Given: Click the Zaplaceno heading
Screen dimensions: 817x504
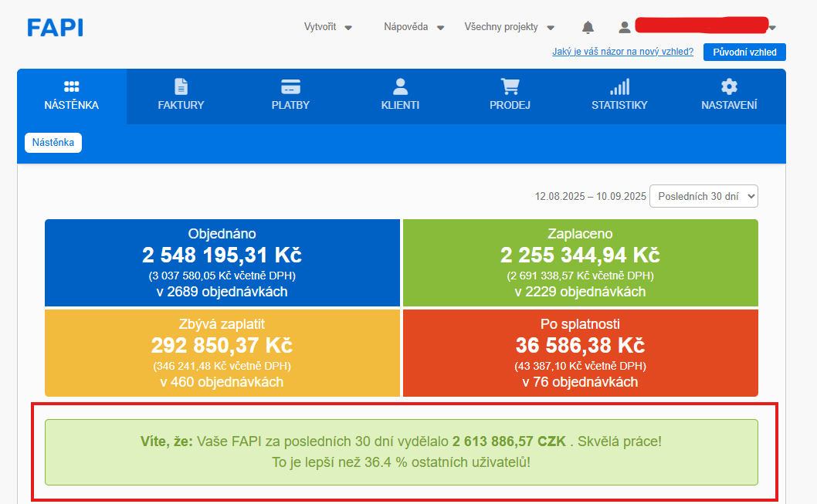Looking at the screenshot, I should click(x=580, y=234).
